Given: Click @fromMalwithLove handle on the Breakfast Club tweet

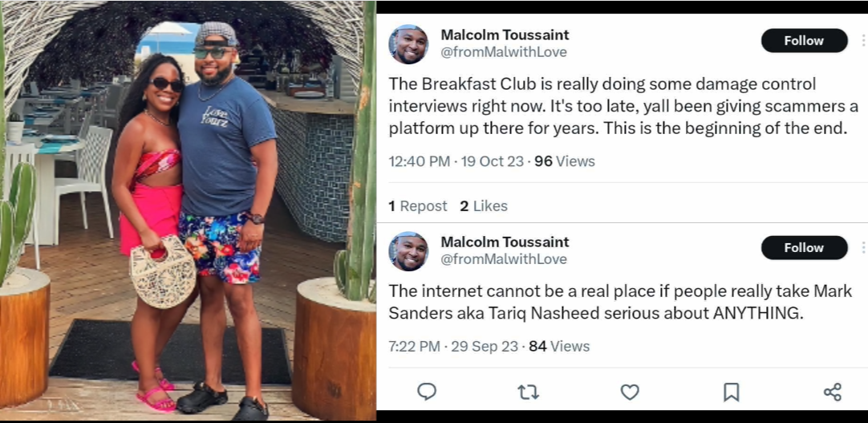Looking at the screenshot, I should coord(503,52).
